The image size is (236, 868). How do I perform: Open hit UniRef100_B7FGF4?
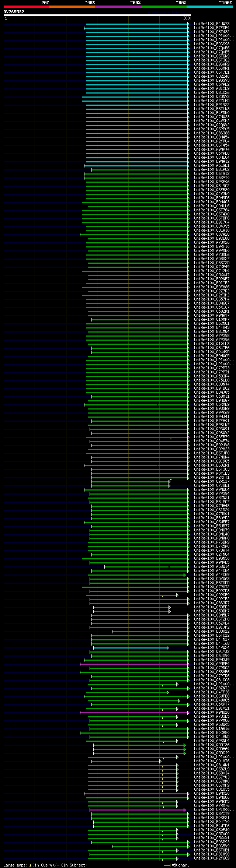pyautogui.click(x=212, y=28)
